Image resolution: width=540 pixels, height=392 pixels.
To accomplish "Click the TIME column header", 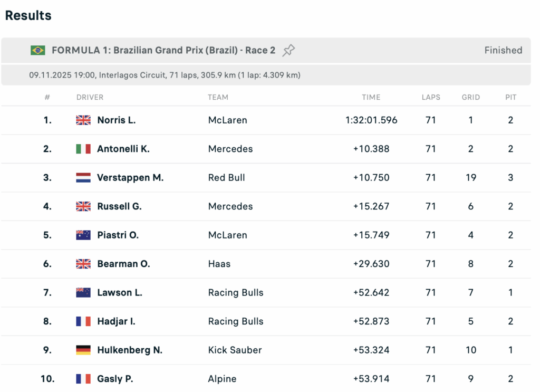I will tap(371, 97).
